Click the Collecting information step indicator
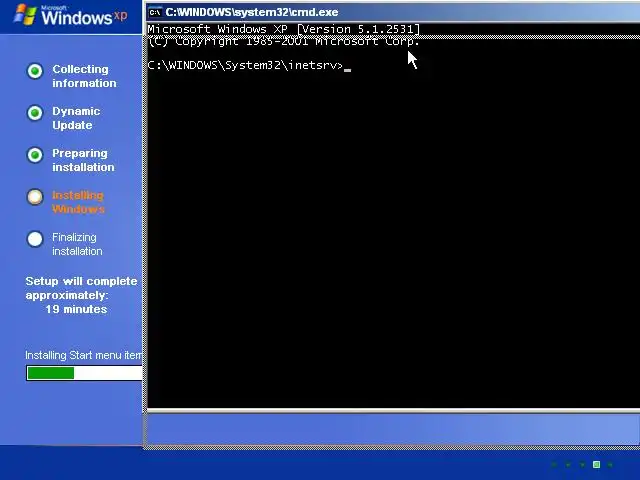This screenshot has width=640, height=480. (35, 71)
